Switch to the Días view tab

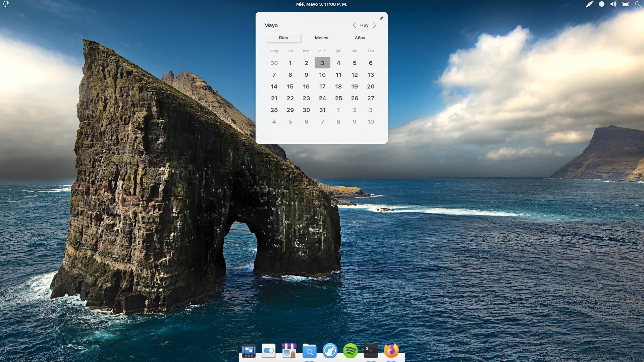pos(283,38)
